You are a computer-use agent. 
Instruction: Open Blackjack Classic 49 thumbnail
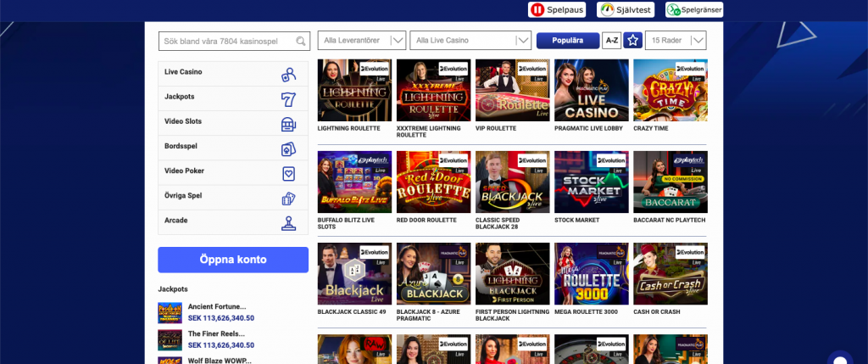355,274
